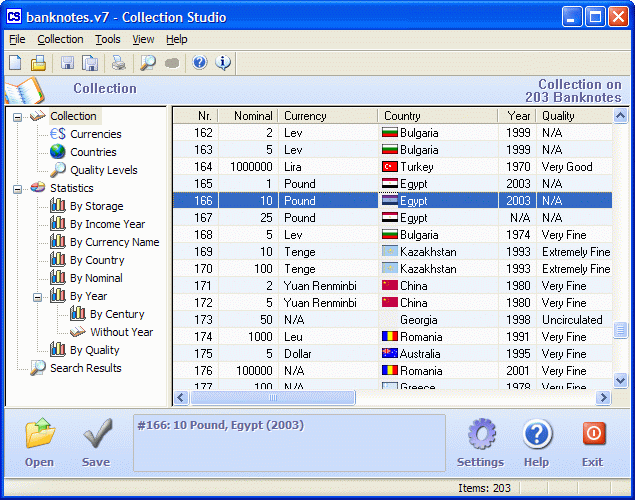Click the Countries globe tree icon
635x500 pixels.
tap(58, 152)
